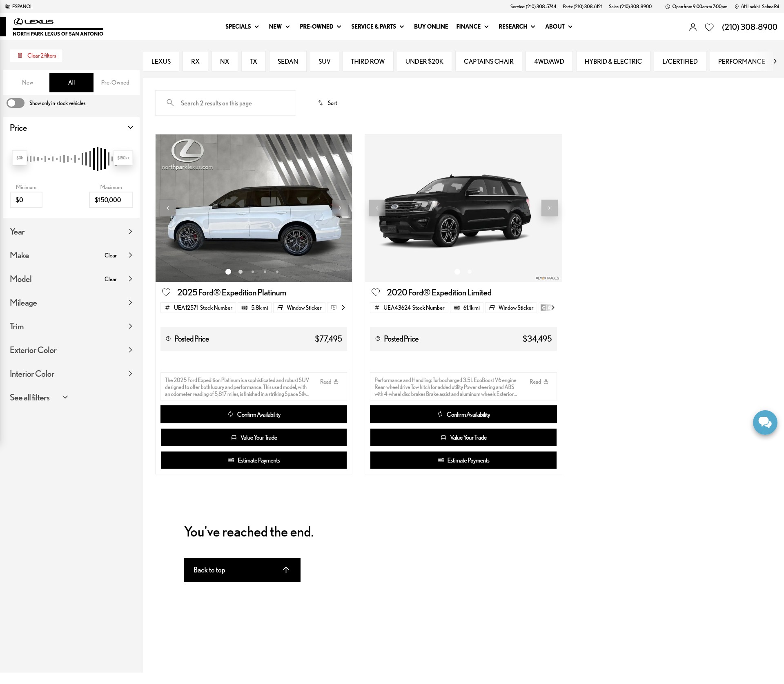Expand See all filters

click(39, 398)
